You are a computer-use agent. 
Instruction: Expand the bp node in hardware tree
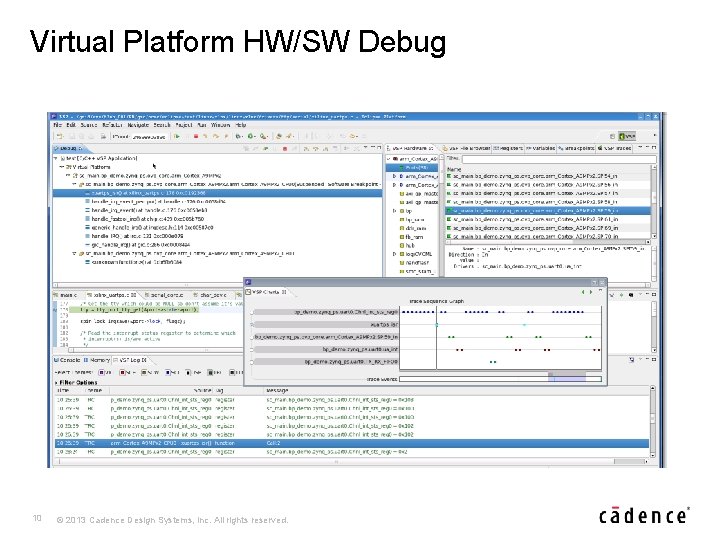394,211
